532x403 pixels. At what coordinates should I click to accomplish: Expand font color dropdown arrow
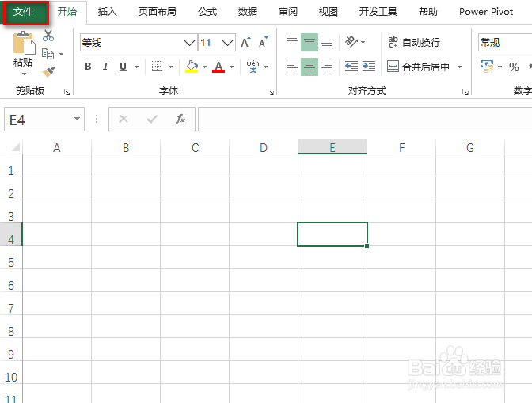tap(232, 67)
